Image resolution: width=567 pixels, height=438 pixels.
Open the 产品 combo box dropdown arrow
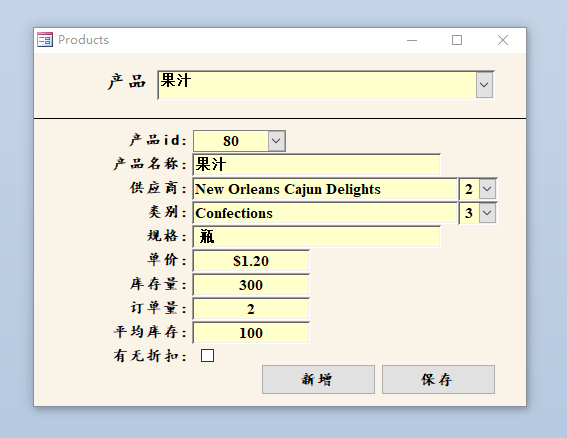click(x=484, y=85)
